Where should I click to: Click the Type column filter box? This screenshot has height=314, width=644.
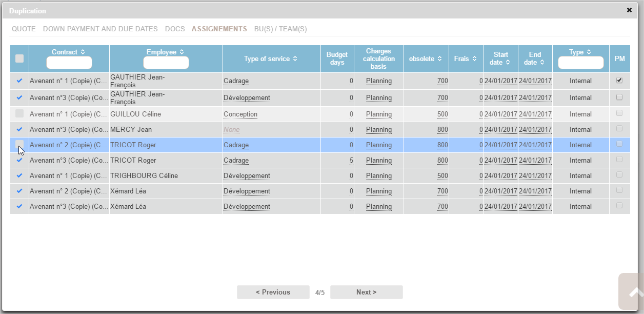580,63
